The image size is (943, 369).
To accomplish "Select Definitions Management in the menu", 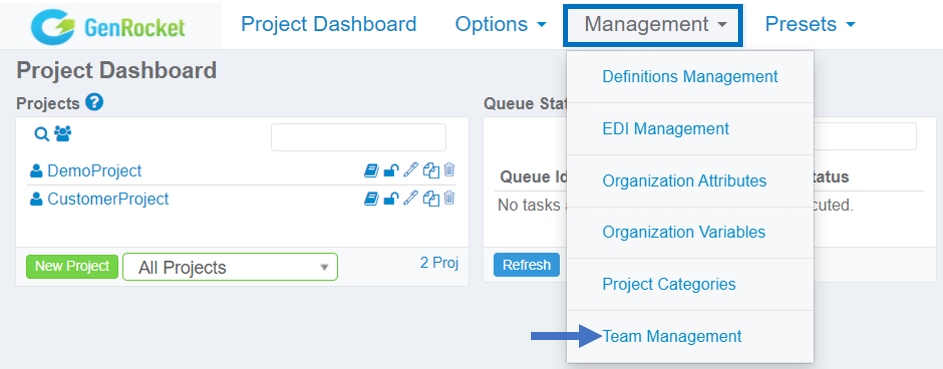I will click(x=690, y=76).
